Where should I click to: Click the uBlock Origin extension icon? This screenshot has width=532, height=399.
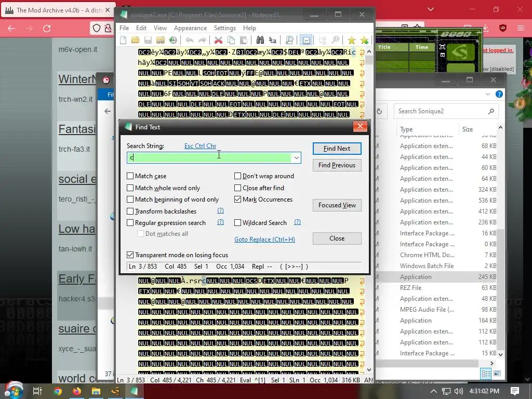[503, 28]
